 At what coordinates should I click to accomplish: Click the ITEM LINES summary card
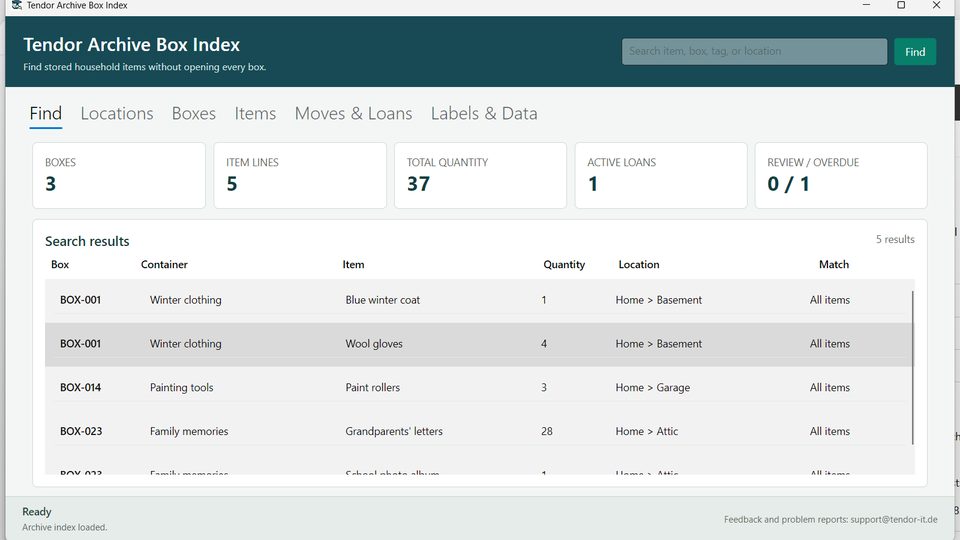click(300, 176)
